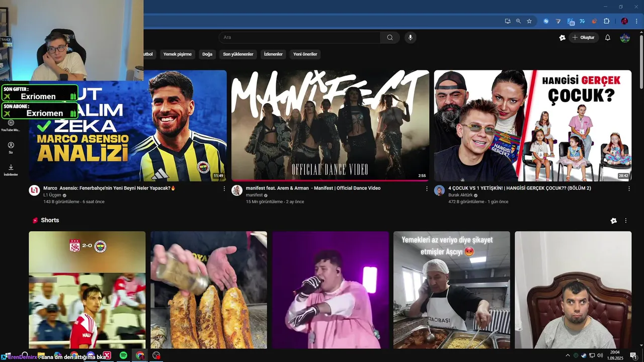Screen dimensions: 644x362
Task: Install app icon in Chrome address bar
Action: point(508,21)
